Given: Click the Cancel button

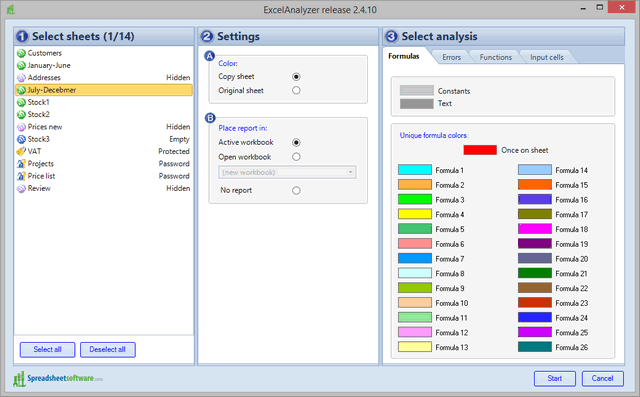Looking at the screenshot, I should pyautogui.click(x=602, y=379).
